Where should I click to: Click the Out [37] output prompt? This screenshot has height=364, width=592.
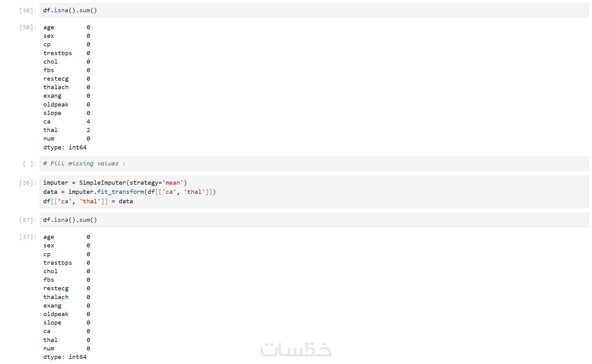click(28, 237)
